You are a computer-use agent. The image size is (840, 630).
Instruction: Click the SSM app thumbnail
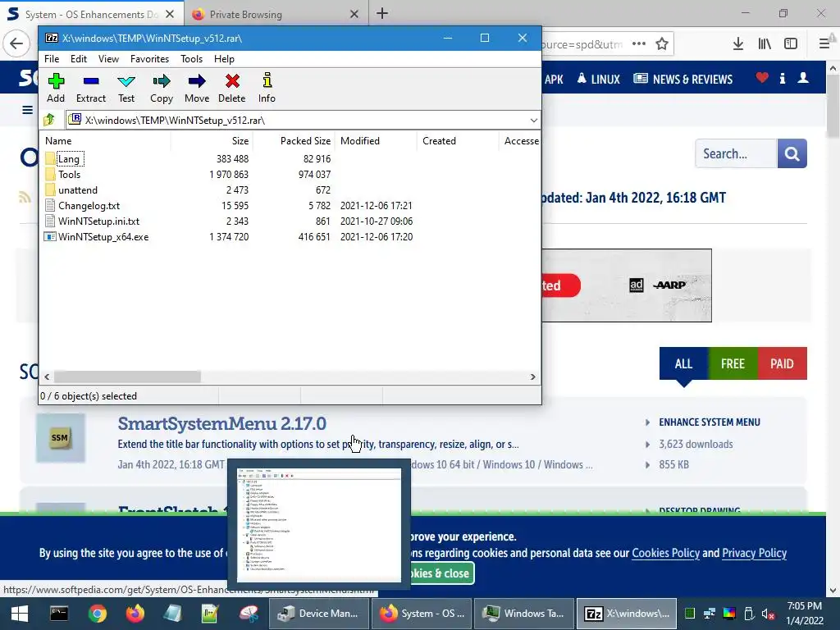click(61, 438)
